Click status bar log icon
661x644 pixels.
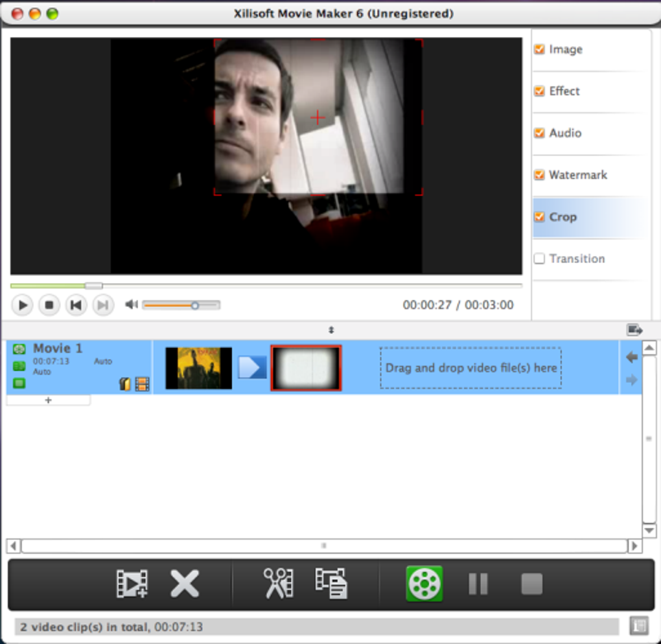coord(639,626)
